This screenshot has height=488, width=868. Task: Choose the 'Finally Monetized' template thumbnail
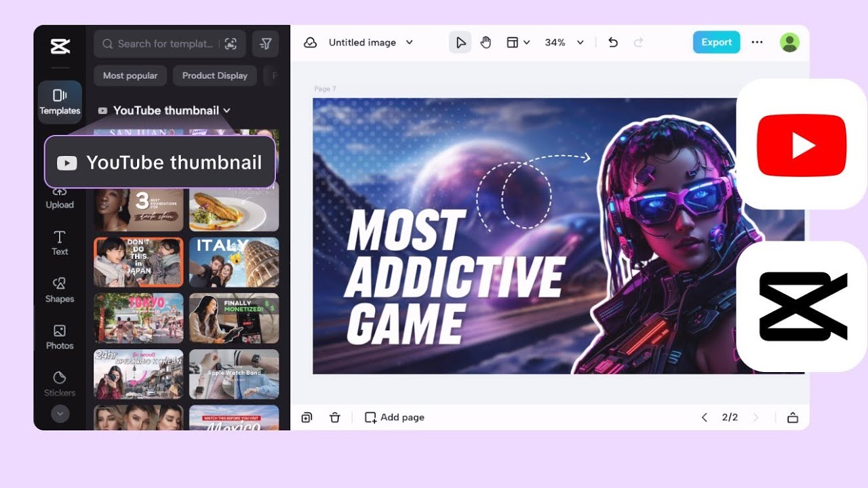(234, 319)
